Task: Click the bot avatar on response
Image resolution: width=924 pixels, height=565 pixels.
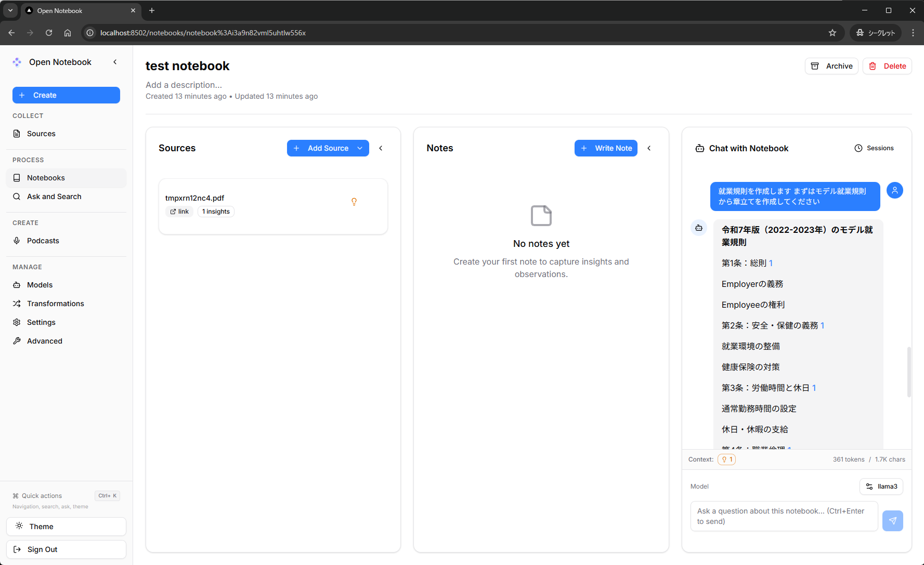Action: click(x=699, y=228)
